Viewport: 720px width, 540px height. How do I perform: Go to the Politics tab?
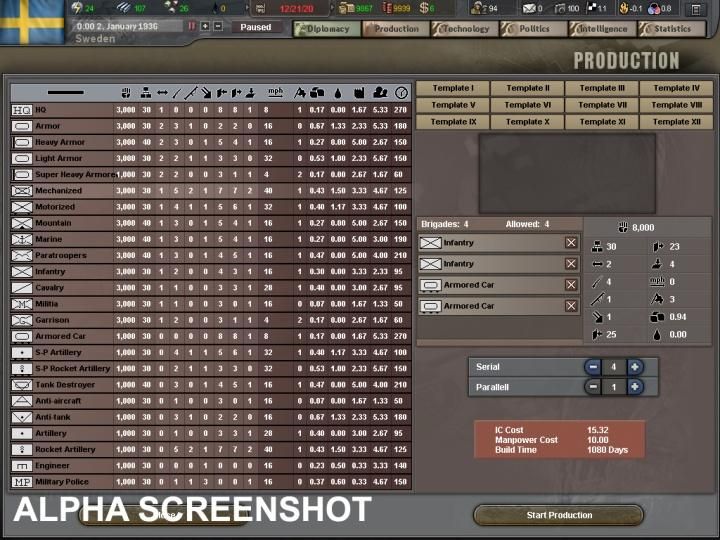[534, 29]
